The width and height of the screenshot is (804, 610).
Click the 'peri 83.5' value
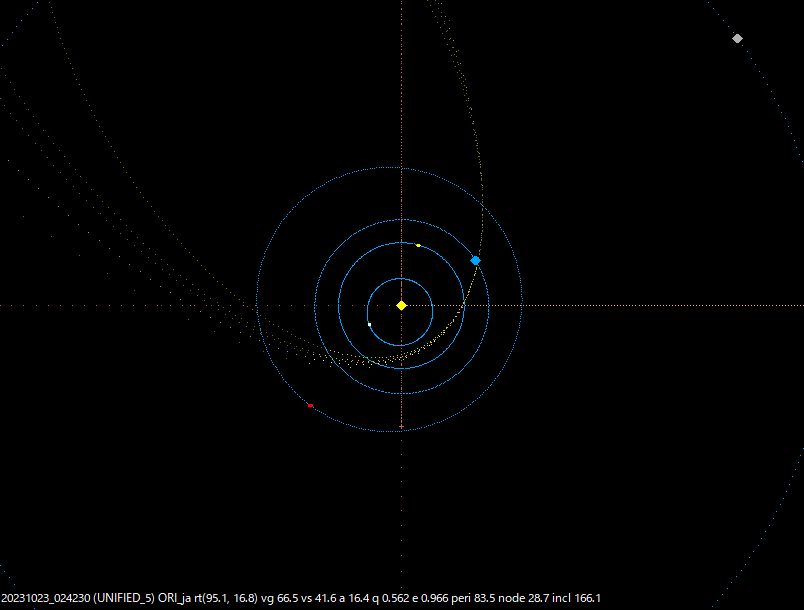click(x=473, y=598)
